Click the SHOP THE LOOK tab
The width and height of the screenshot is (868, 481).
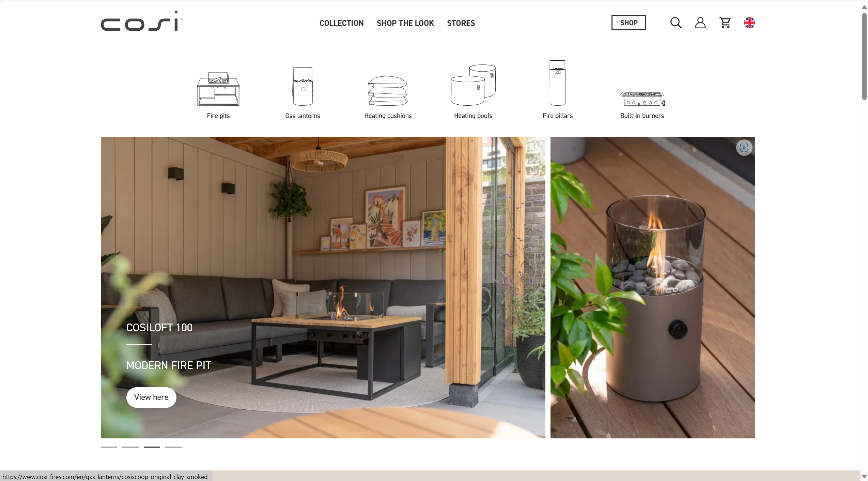tap(405, 23)
